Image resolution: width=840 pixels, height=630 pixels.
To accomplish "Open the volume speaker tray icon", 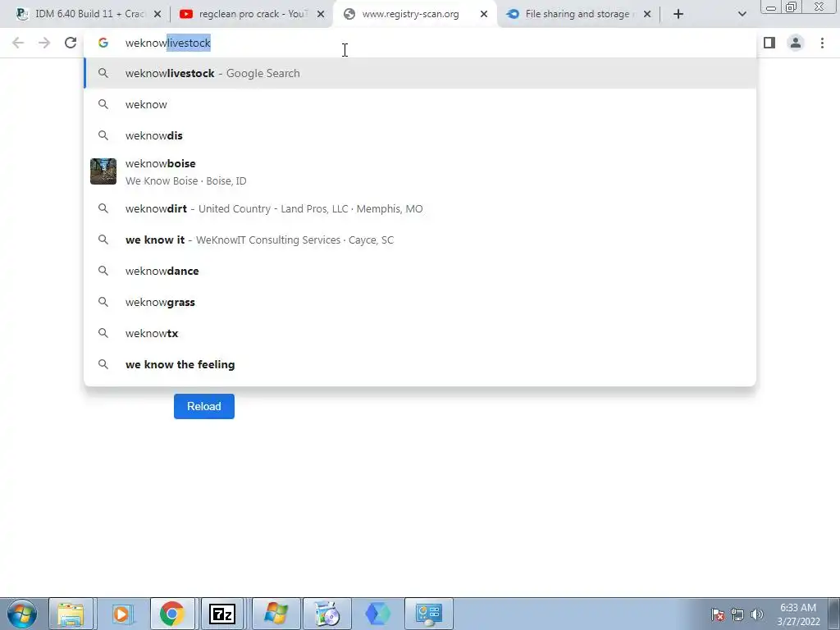I will click(757, 615).
